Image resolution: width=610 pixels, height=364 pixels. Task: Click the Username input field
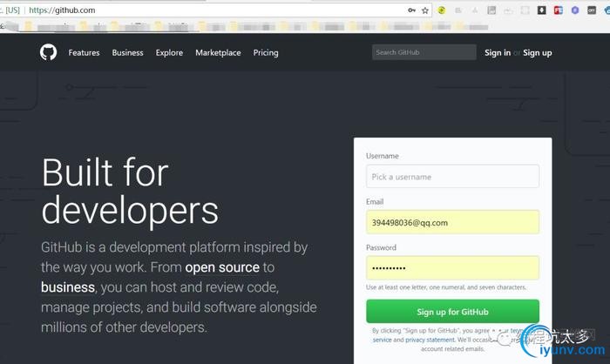coord(452,176)
